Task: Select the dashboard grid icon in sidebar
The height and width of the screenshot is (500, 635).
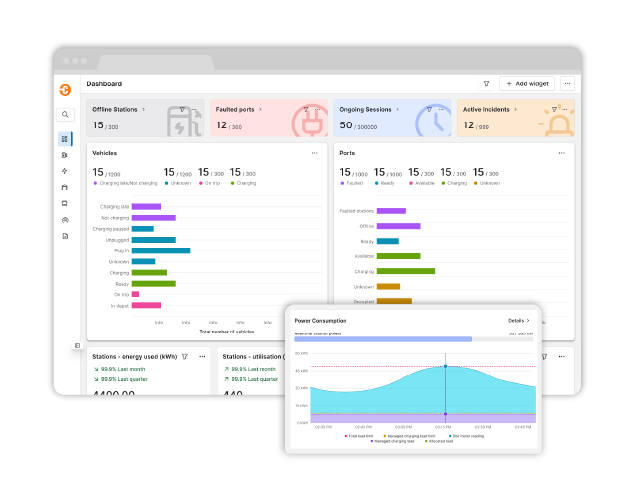Action: tap(65, 139)
